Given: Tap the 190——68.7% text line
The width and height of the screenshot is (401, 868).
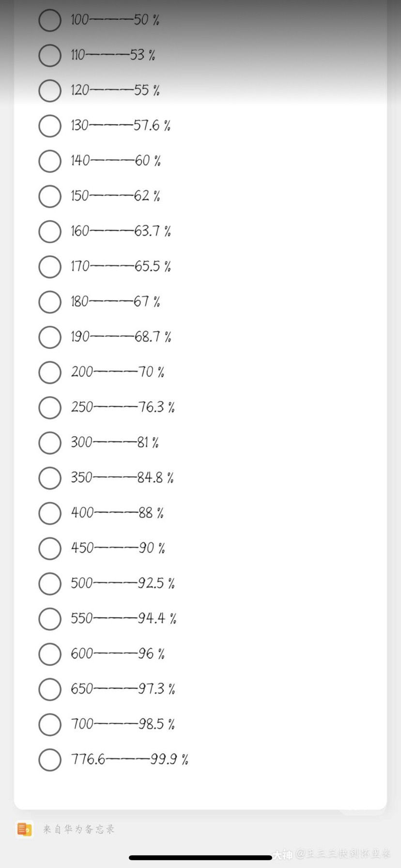Looking at the screenshot, I should (121, 337).
